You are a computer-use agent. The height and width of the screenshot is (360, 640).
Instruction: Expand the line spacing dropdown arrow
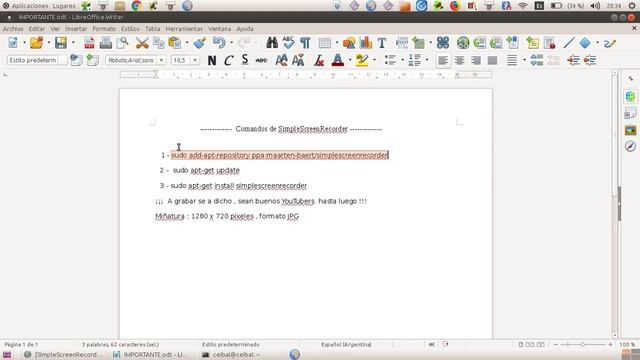(x=524, y=60)
